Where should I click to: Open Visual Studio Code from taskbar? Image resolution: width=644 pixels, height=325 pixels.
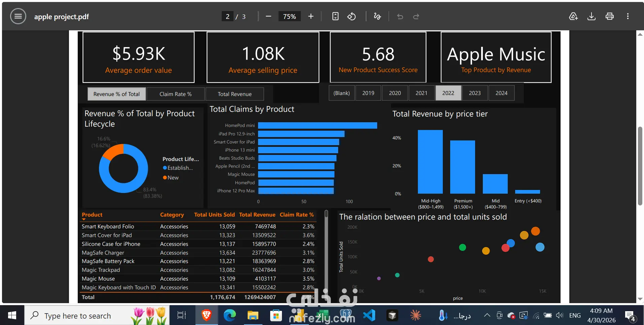tap(369, 316)
